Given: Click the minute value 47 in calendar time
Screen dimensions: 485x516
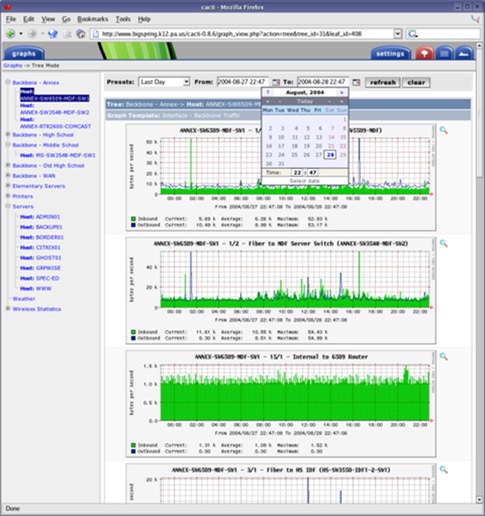Looking at the screenshot, I should [312, 172].
